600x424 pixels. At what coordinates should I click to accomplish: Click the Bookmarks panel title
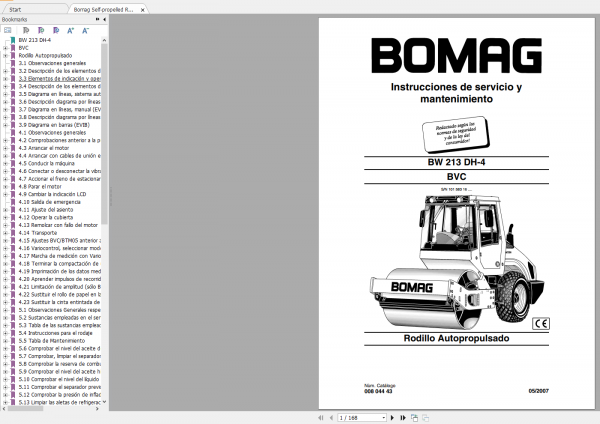tap(15, 19)
